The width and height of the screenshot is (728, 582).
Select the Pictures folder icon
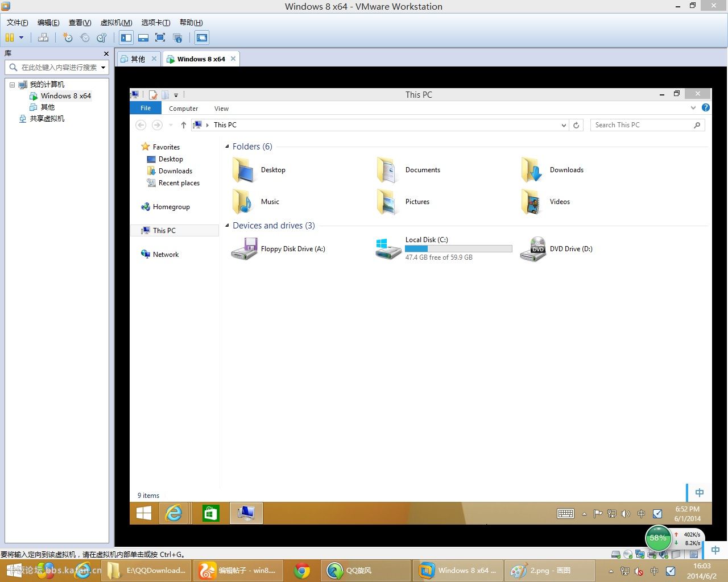tap(387, 202)
